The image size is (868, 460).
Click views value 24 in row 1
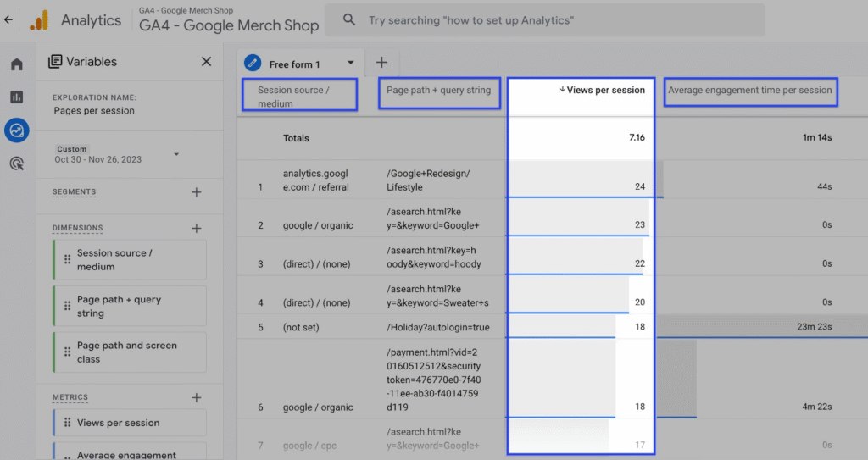tap(640, 186)
